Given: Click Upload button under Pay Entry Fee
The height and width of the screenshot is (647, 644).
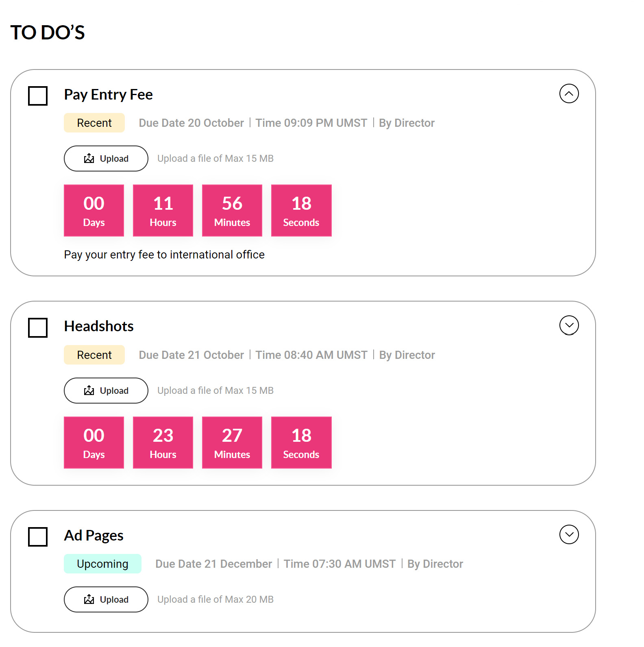Looking at the screenshot, I should tap(106, 158).
